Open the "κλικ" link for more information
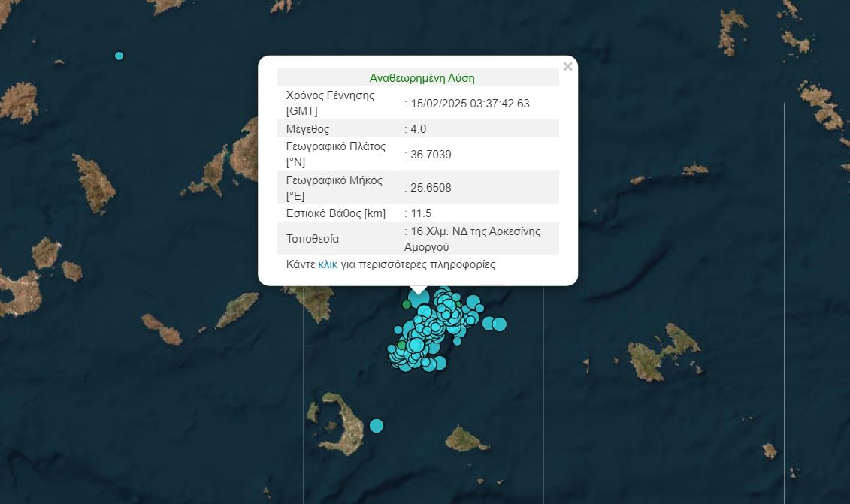850x504 pixels. click(x=328, y=264)
